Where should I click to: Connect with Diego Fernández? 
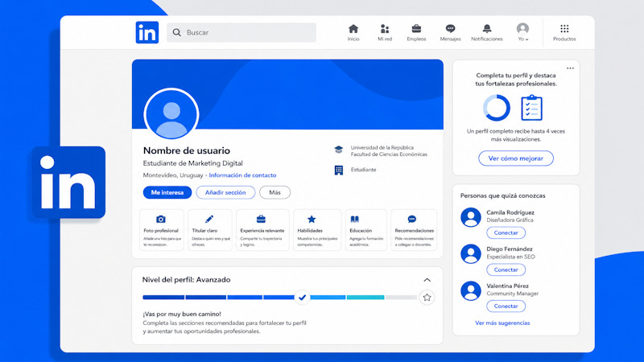506,269
